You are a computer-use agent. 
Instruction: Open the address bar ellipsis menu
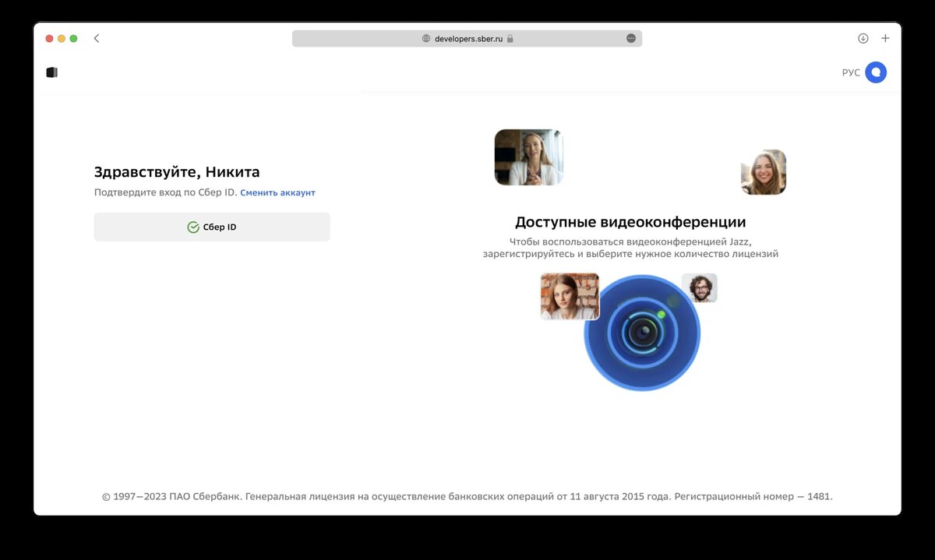[x=631, y=38]
